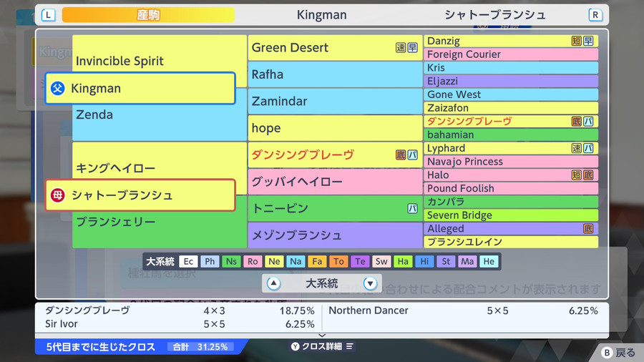The image size is (644, 362).
Task: Click the Ha lineage color swatch
Action: [x=403, y=261]
